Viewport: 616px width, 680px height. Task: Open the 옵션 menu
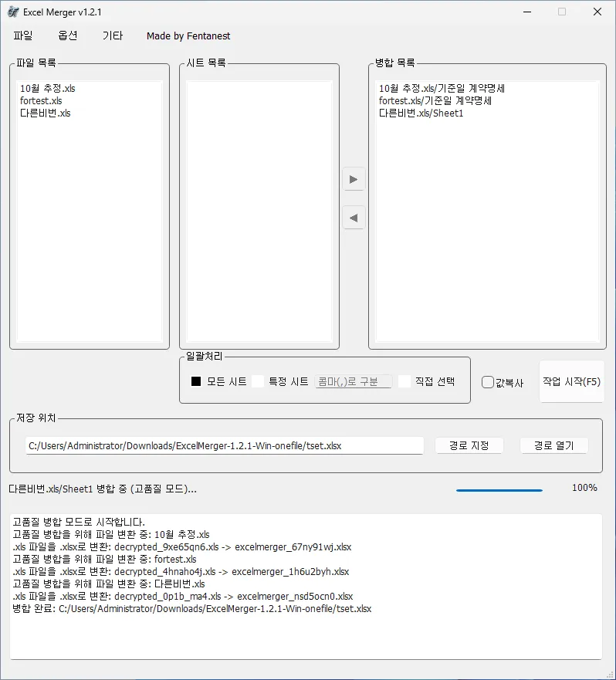pyautogui.click(x=68, y=36)
